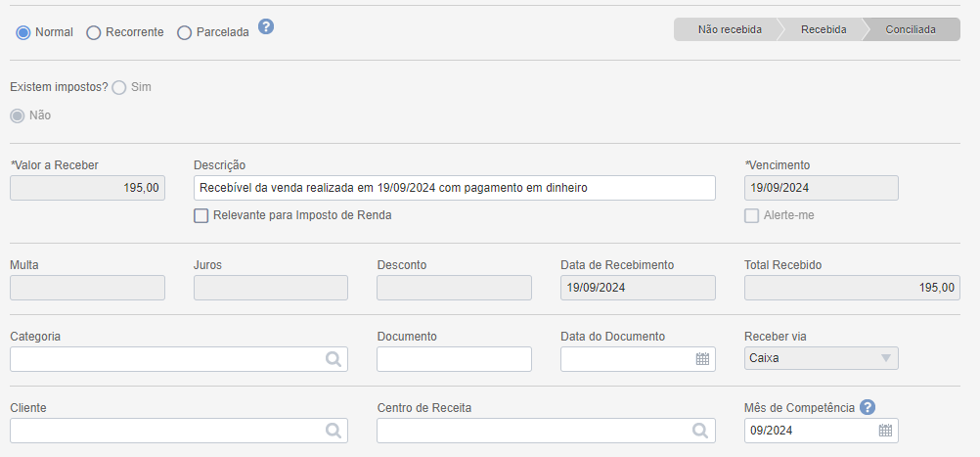Choose Sim for Existem impostos

click(118, 87)
